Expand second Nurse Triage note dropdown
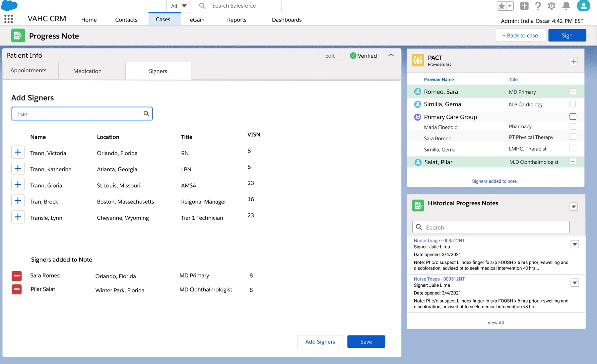This screenshot has height=364, width=597. [575, 283]
